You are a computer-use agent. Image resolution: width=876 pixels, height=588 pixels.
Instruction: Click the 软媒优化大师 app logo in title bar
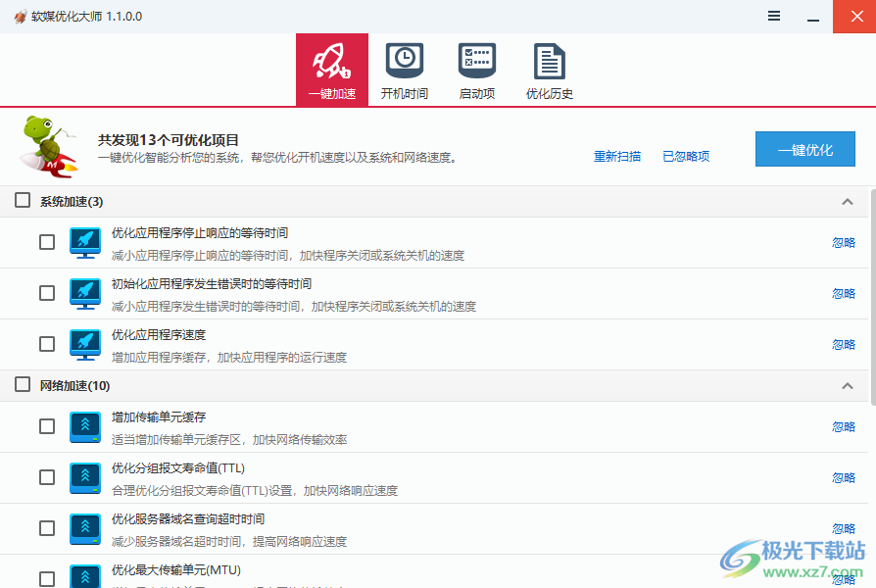tap(19, 16)
